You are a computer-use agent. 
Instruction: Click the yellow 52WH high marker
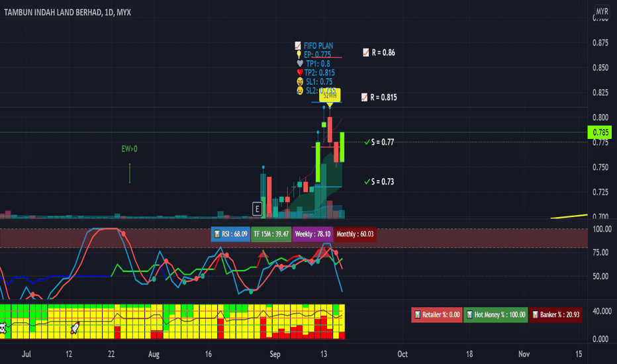[x=330, y=95]
